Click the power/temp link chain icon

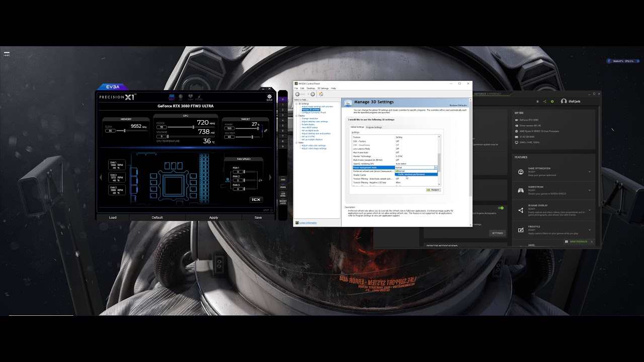pos(265,131)
